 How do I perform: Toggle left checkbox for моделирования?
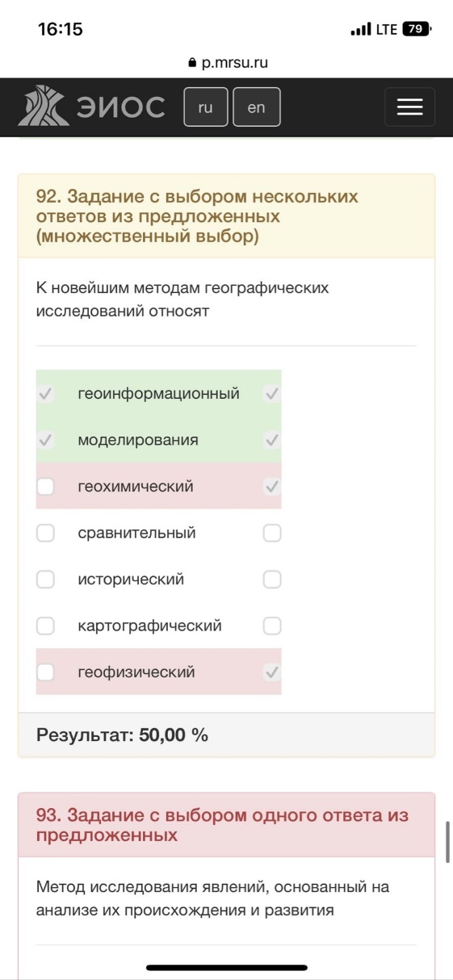[46, 440]
